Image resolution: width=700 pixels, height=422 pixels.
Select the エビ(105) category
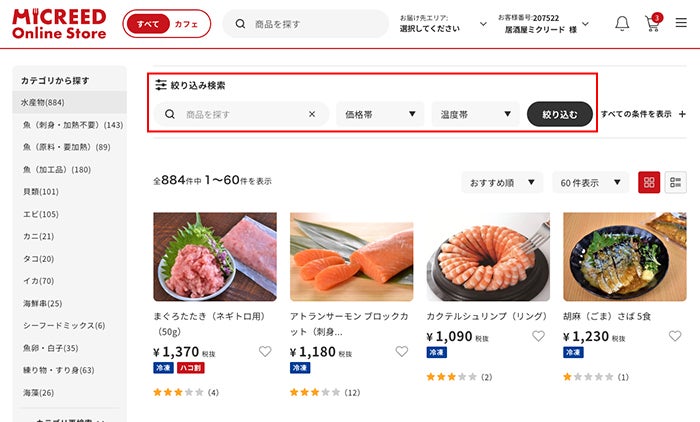coord(41,214)
